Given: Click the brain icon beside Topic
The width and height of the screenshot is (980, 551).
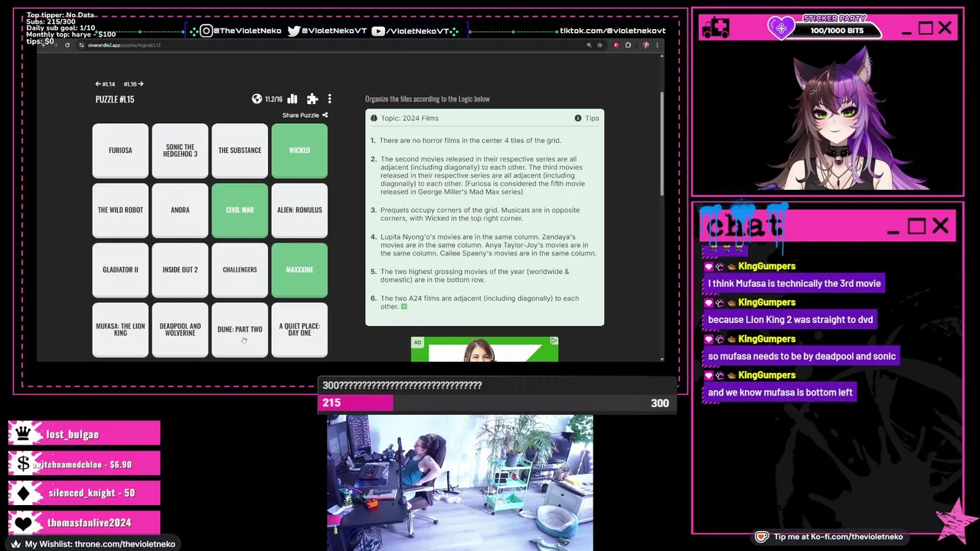Looking at the screenshot, I should (x=374, y=118).
